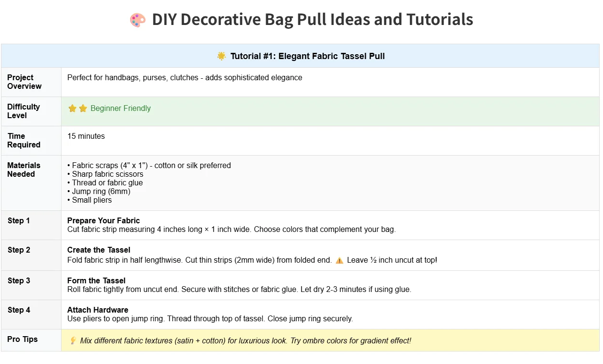The image size is (603, 364).
Task: Click the Create the Tassel step heading
Action: (x=98, y=250)
